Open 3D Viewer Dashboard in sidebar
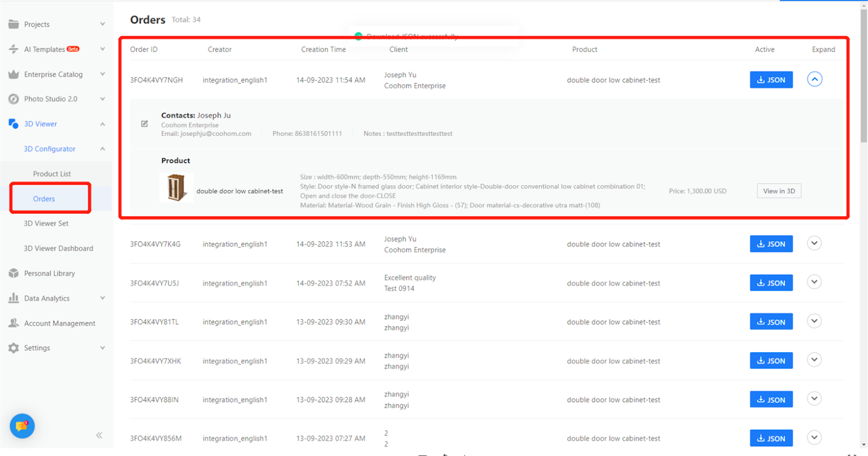The width and height of the screenshot is (868, 456). [59, 249]
